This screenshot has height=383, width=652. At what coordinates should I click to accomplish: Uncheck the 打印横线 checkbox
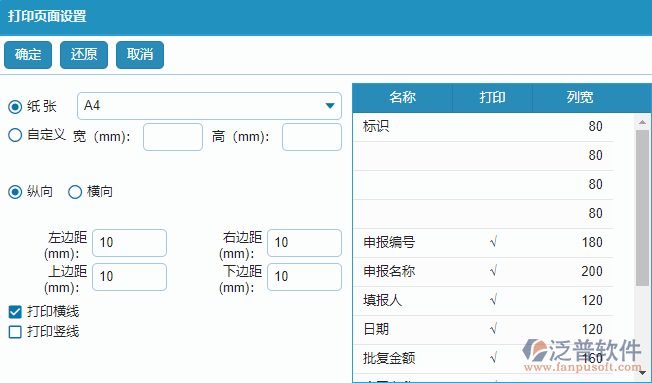15,311
